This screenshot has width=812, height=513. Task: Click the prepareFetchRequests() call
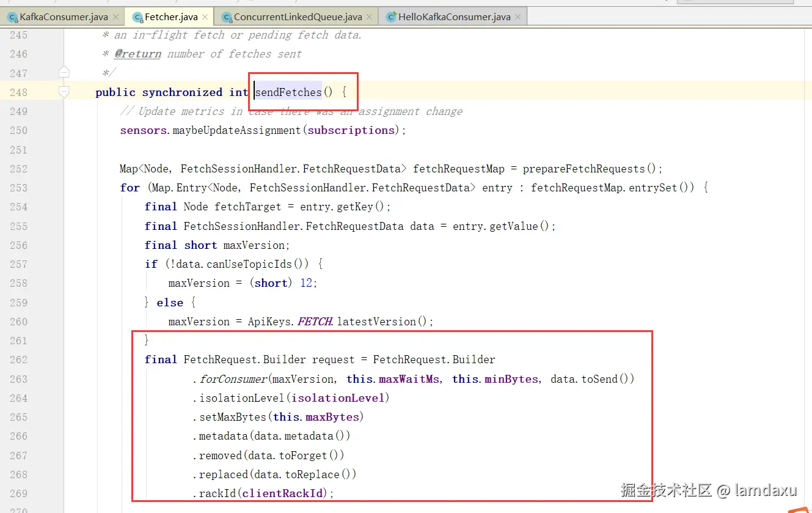tap(590, 169)
